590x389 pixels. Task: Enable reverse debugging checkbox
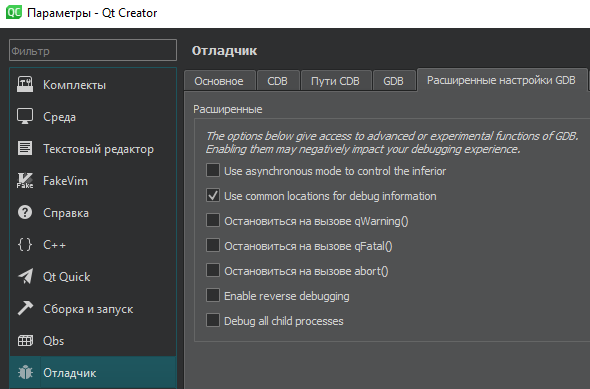pyautogui.click(x=213, y=295)
